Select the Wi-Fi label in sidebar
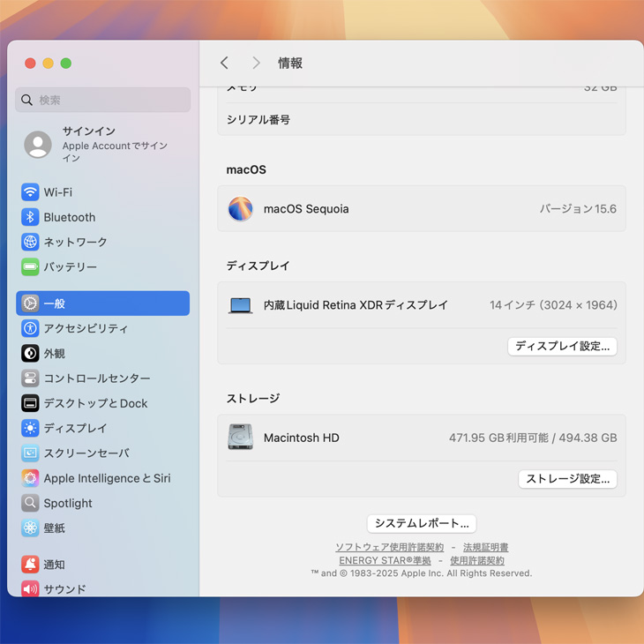The image size is (644, 644). coord(58,192)
